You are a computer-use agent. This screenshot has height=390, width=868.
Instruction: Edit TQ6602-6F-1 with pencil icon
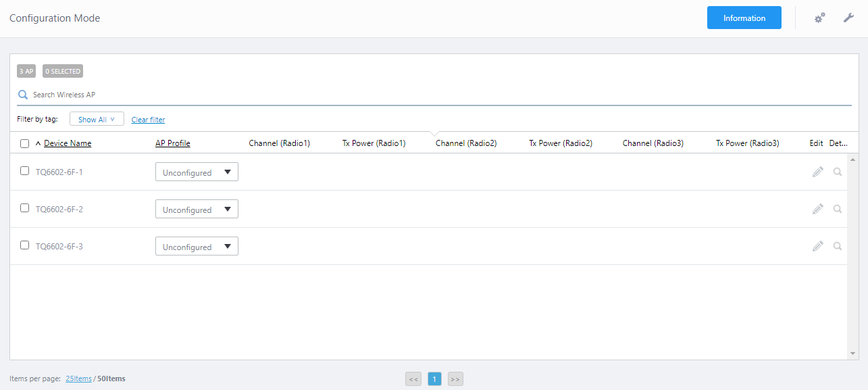[x=818, y=172]
